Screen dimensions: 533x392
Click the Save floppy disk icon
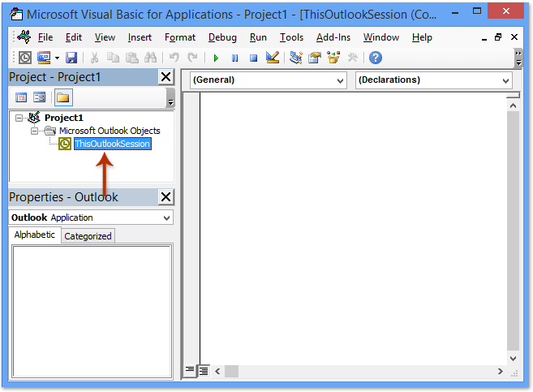71,58
